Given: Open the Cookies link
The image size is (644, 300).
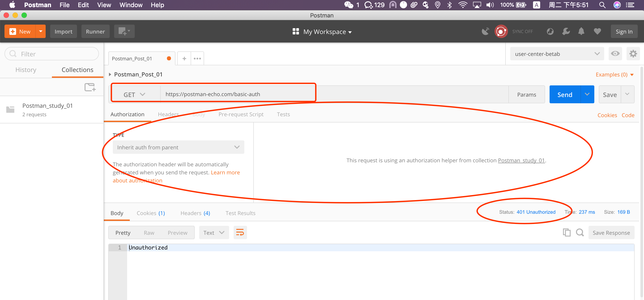Looking at the screenshot, I should point(607,115).
